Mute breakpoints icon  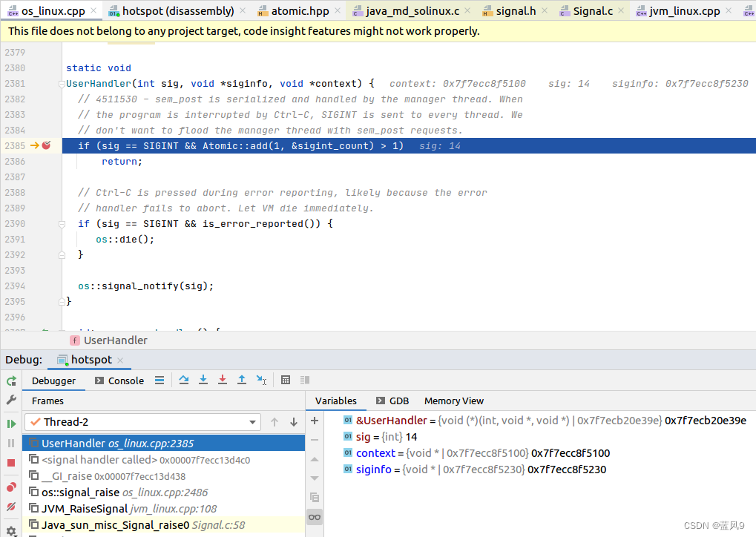click(11, 507)
